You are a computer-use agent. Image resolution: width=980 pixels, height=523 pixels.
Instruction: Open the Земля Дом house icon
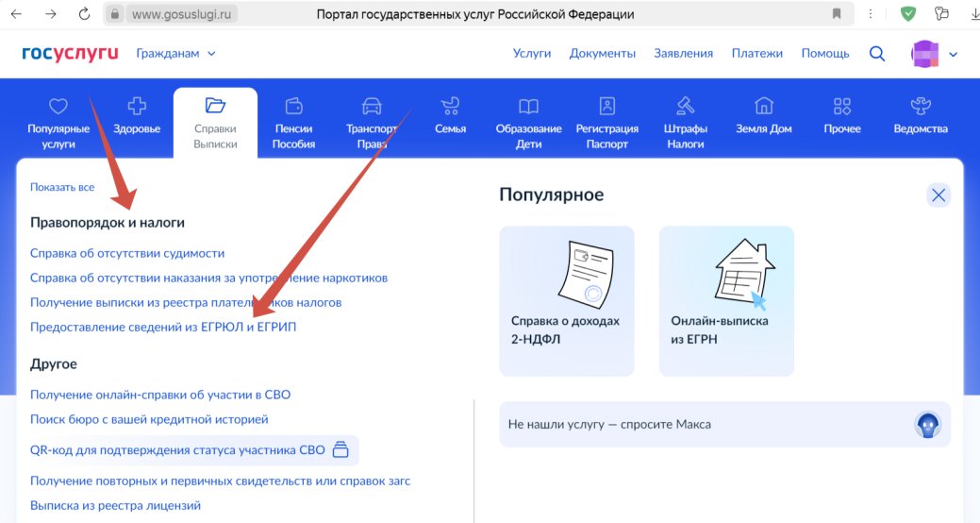tap(763, 107)
